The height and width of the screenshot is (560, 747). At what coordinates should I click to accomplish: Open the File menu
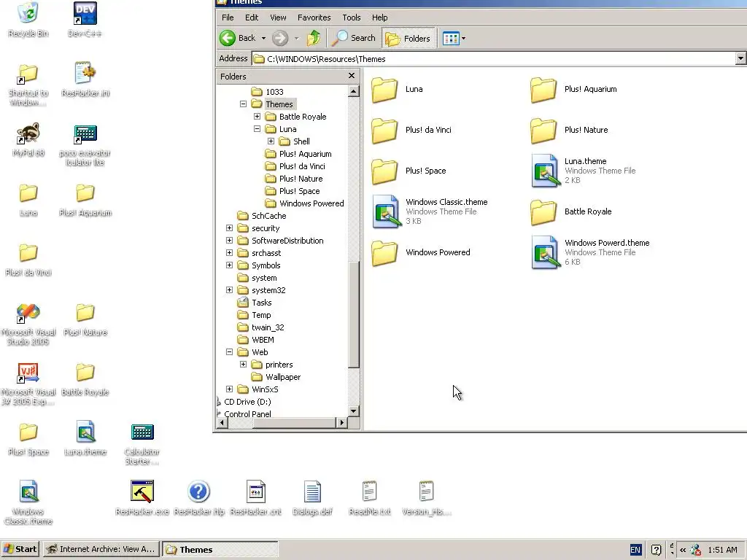228,17
